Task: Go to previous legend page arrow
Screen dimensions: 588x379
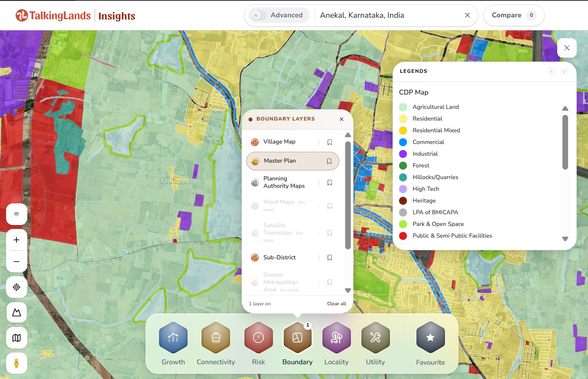Action: pos(552,72)
